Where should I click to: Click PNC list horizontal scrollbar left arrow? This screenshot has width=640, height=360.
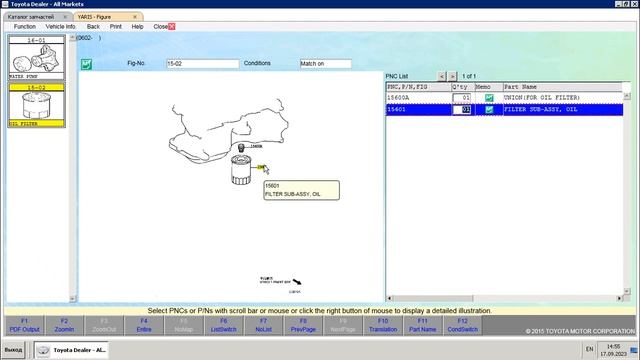click(x=389, y=298)
